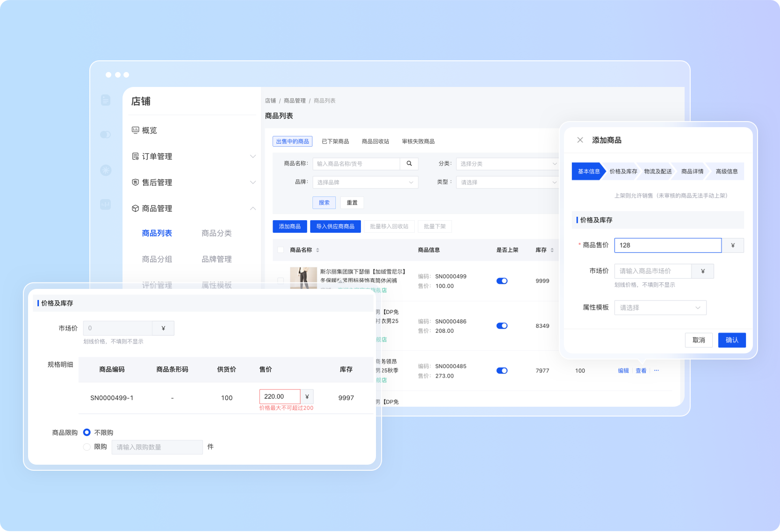
Task: Switch to 已下架商品 tab
Action: [x=335, y=141]
